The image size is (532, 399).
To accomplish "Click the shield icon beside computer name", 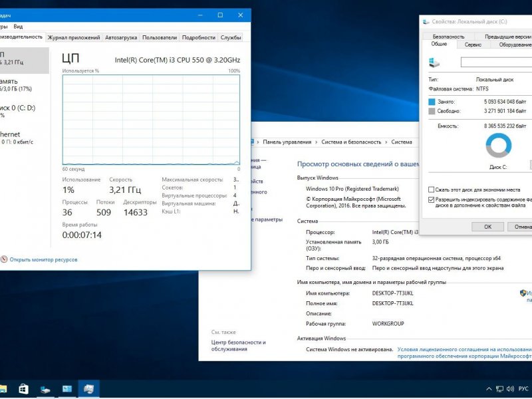I will point(523,293).
